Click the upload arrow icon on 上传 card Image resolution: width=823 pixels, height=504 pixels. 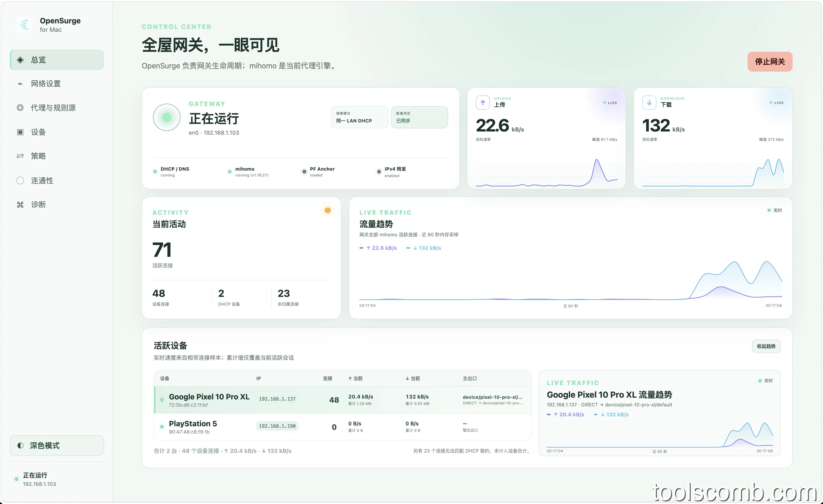[483, 103]
